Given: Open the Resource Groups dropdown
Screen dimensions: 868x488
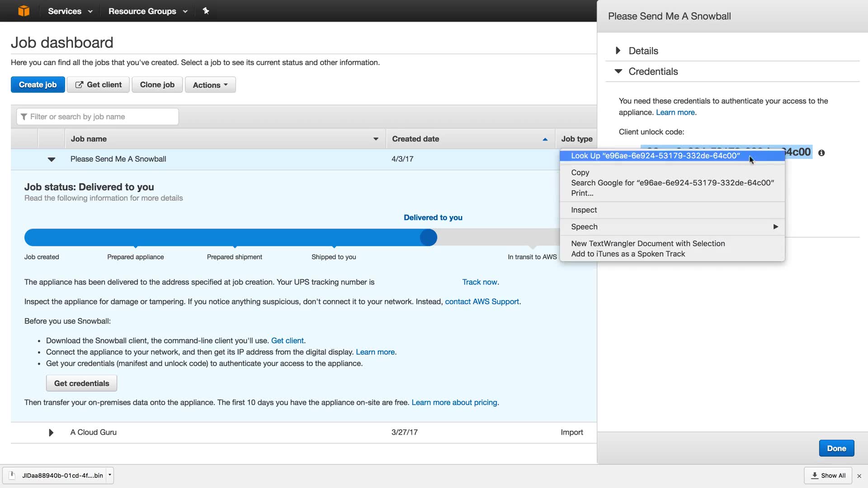Looking at the screenshot, I should [x=147, y=11].
